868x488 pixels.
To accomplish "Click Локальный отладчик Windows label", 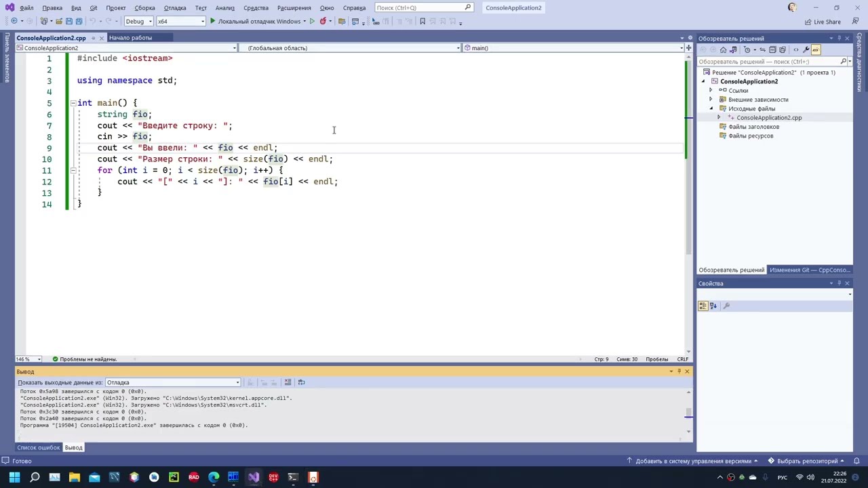I will tap(259, 21).
